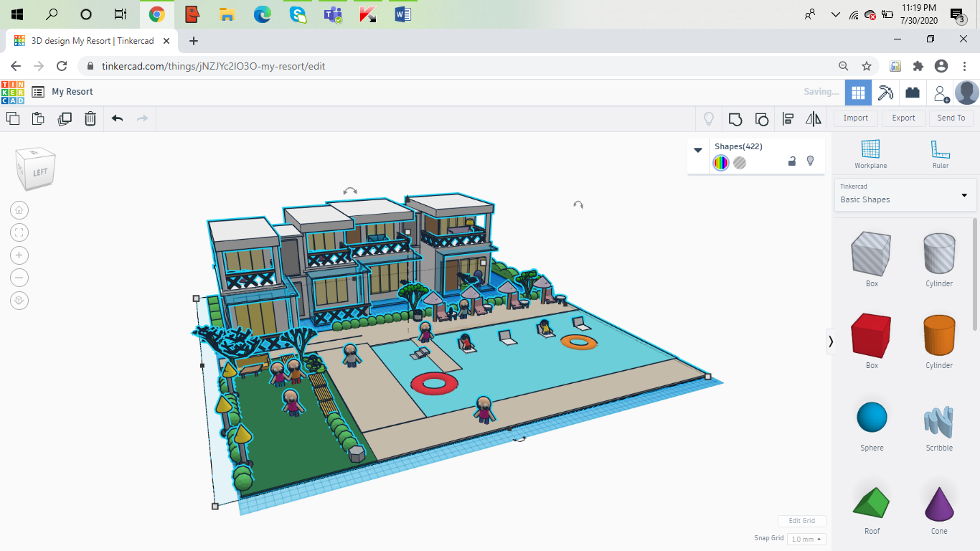Open a new Chrome tab
Viewport: 980px width, 551px height.
pos(193,41)
